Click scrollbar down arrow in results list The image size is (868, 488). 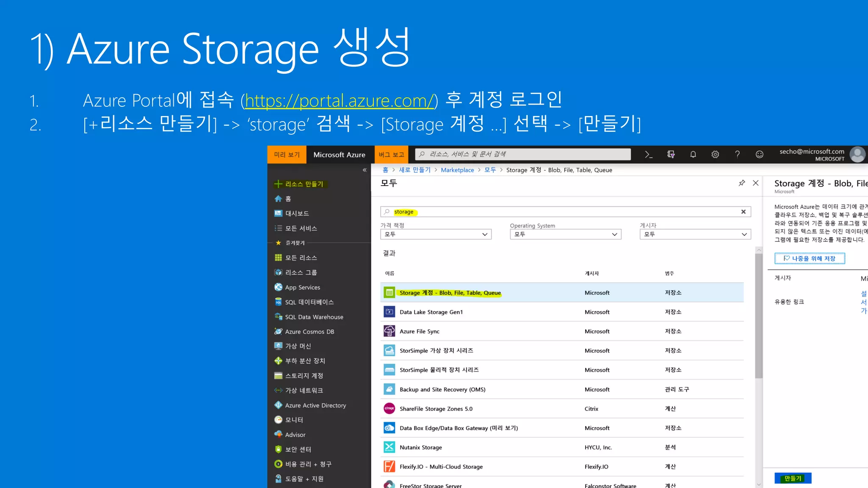click(759, 485)
